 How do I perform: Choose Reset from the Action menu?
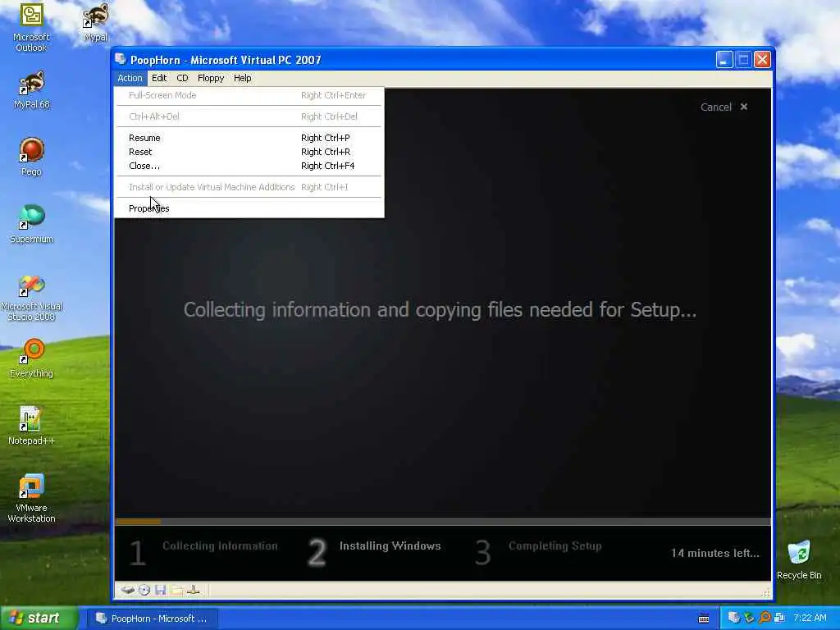(x=249, y=152)
